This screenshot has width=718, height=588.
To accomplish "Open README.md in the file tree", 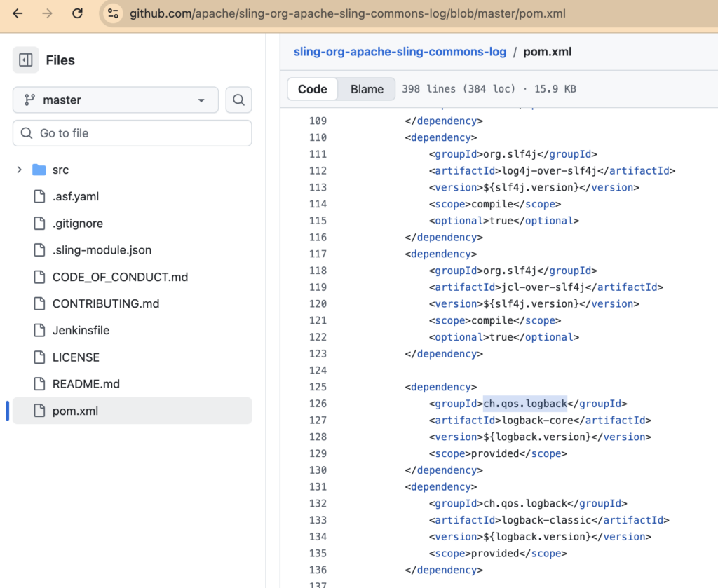I will click(x=86, y=384).
